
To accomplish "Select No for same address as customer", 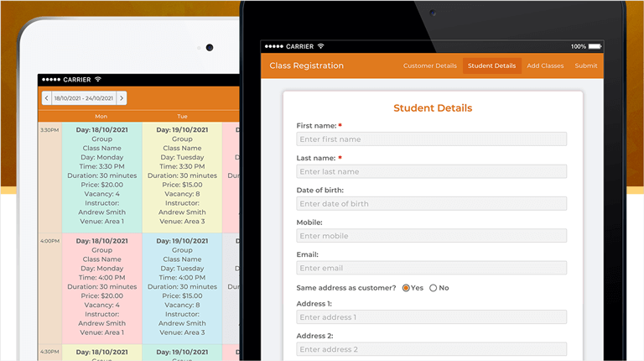I will pyautogui.click(x=434, y=288).
